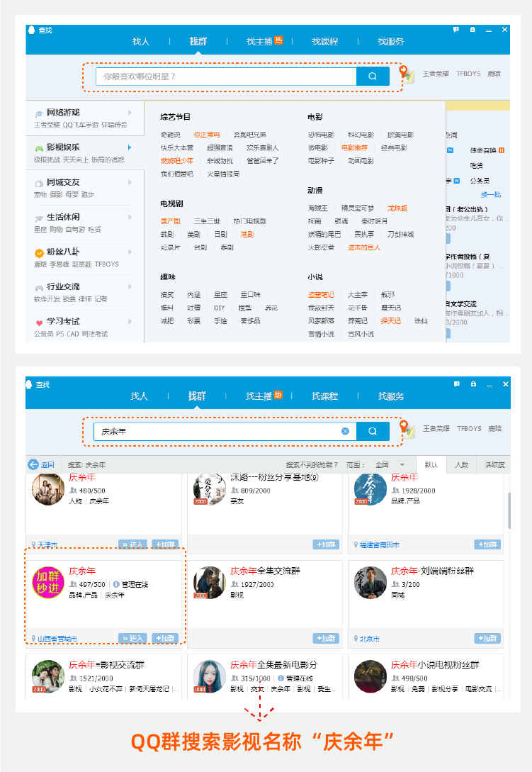Click the 行业交流 category icon
Viewport: 532px width, 772px height.
[x=39, y=288]
